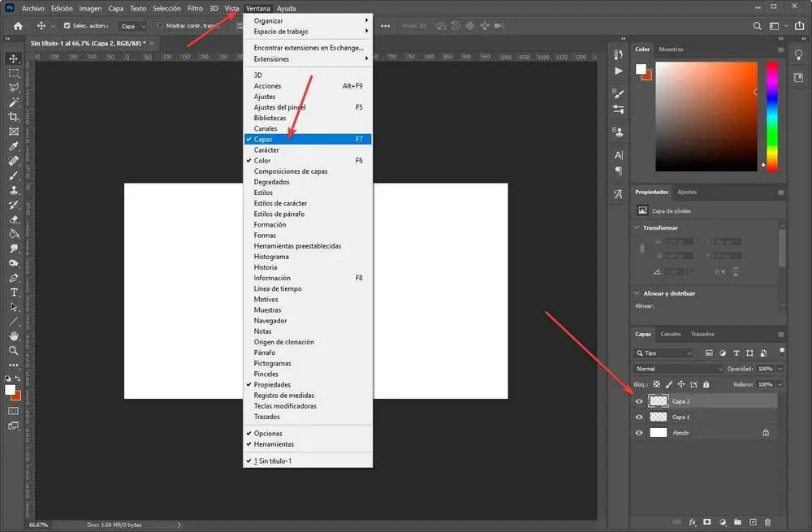Open the Trazados tab in layers panel

click(702, 334)
